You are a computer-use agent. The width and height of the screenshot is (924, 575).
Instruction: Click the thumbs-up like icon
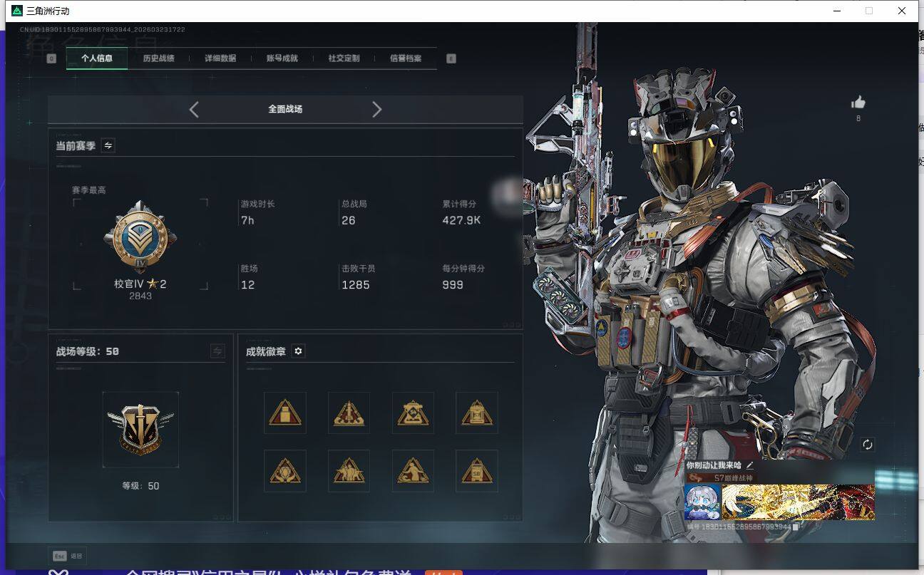click(x=858, y=103)
